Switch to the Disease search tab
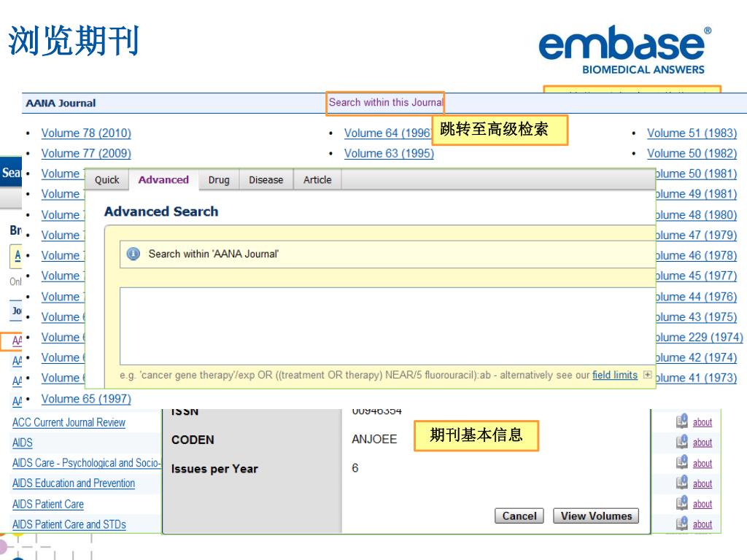This screenshot has height=560, width=747. pos(266,180)
